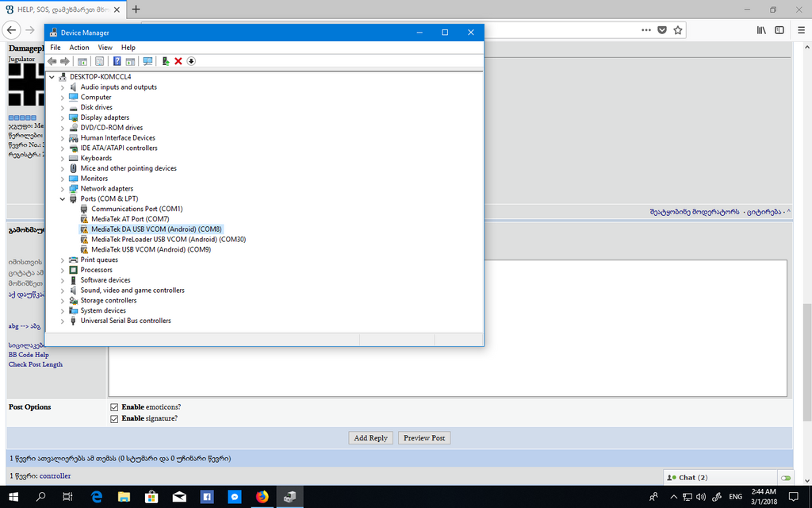The height and width of the screenshot is (508, 812).
Task: Open Properties toolbar icon in Device Manager
Action: [99, 61]
